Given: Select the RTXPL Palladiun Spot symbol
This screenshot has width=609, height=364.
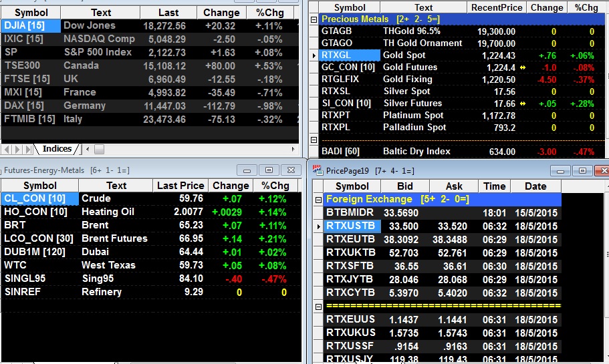Looking at the screenshot, I should pos(336,128).
